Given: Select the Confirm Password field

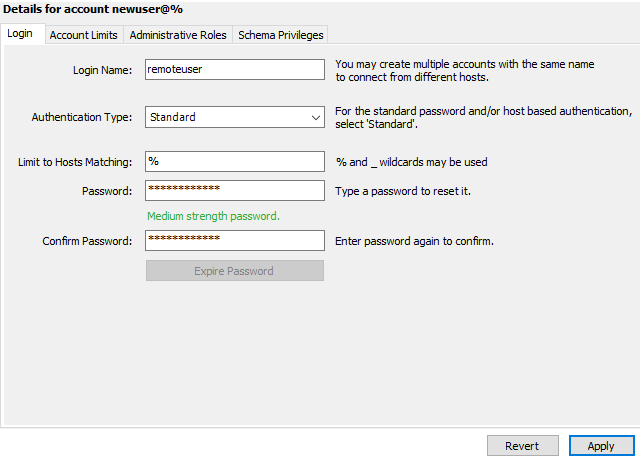Looking at the screenshot, I should click(235, 241).
